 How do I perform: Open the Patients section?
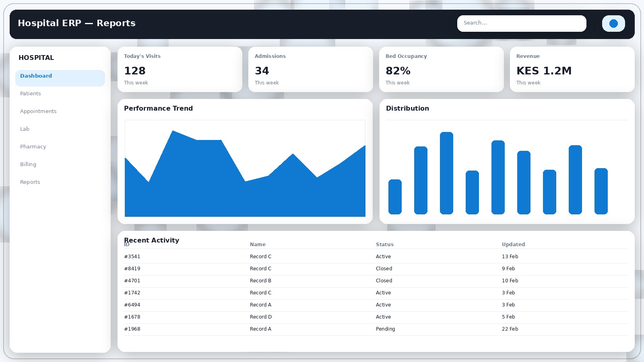click(31, 94)
